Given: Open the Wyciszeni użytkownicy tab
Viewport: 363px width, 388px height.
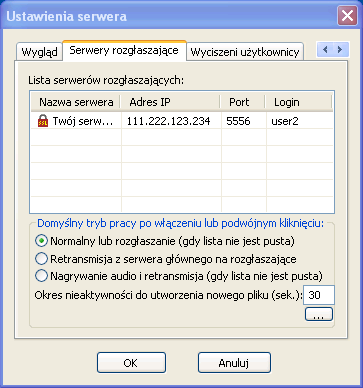Looking at the screenshot, I should 245,52.
